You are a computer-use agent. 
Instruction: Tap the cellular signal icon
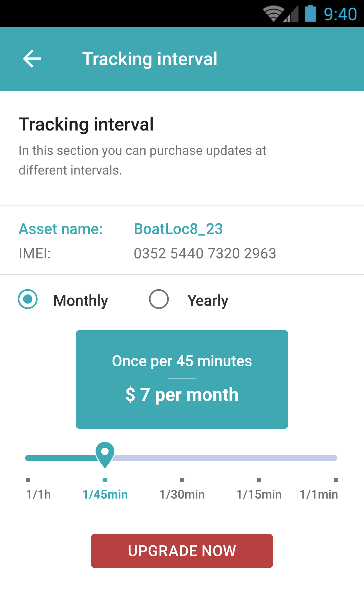pos(291,14)
